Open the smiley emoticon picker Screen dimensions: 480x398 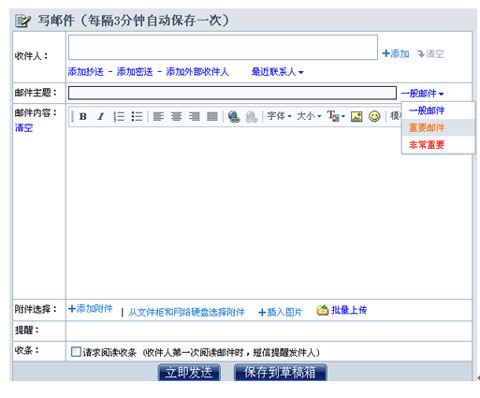[375, 116]
